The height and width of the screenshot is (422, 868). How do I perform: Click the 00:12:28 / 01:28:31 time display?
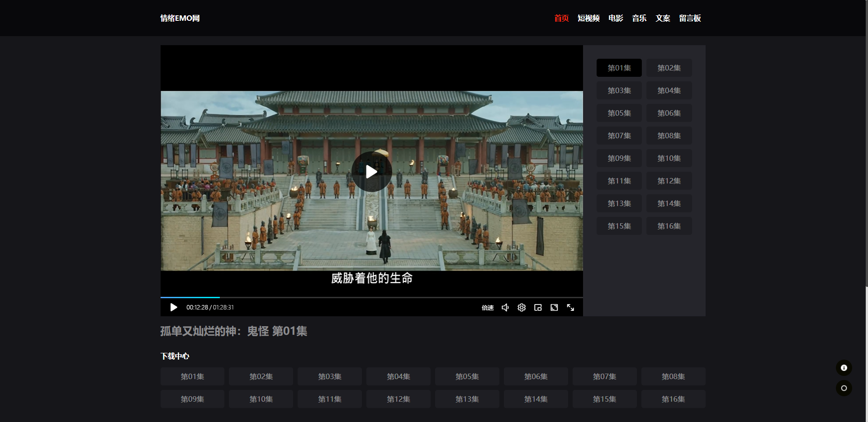point(210,307)
